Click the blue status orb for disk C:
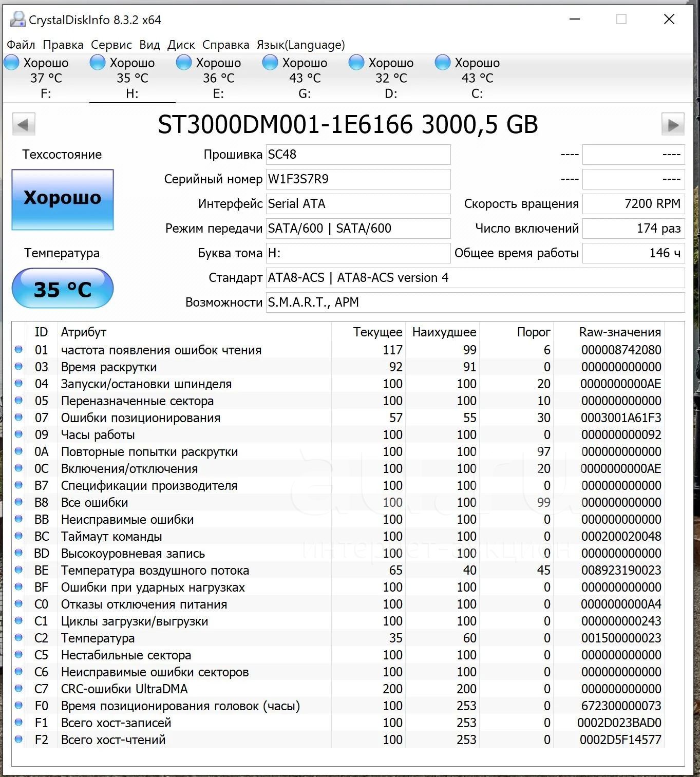This screenshot has width=700, height=777. tap(443, 63)
